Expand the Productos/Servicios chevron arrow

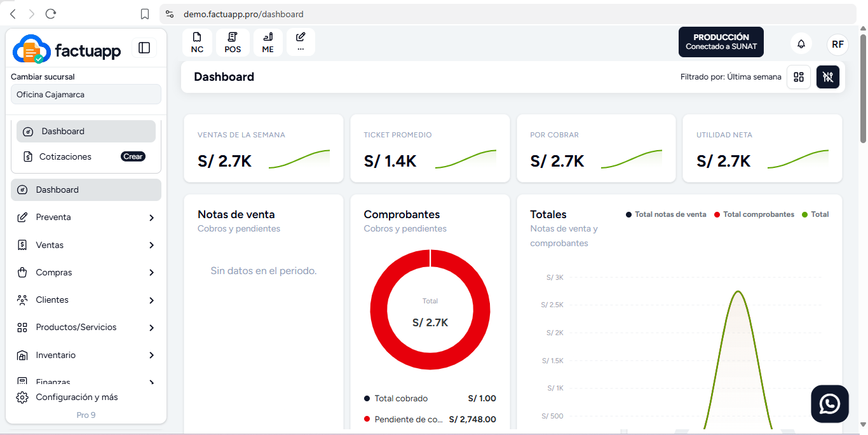(x=151, y=328)
